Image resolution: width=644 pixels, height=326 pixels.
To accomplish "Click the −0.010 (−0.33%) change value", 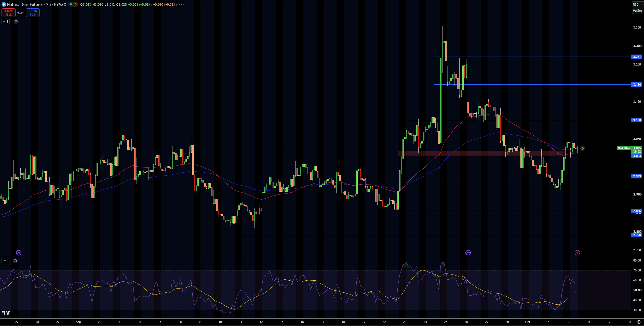I will click(165, 4).
